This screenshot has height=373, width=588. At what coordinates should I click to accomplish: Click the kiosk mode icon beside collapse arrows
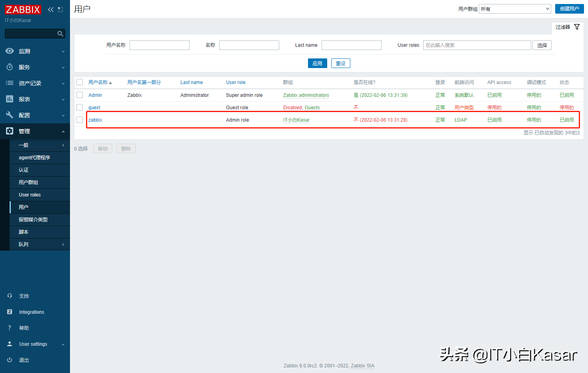click(60, 10)
